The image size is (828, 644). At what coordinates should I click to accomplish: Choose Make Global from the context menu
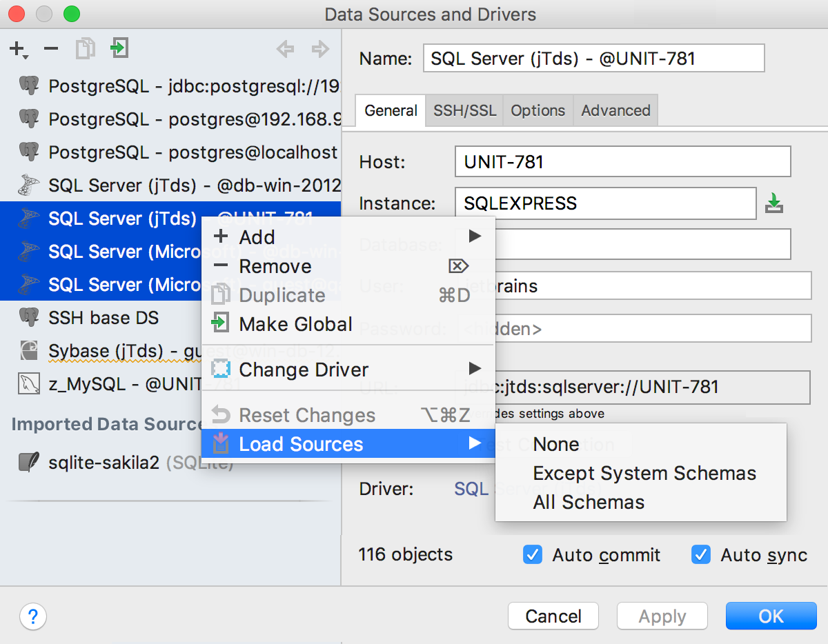click(x=348, y=324)
